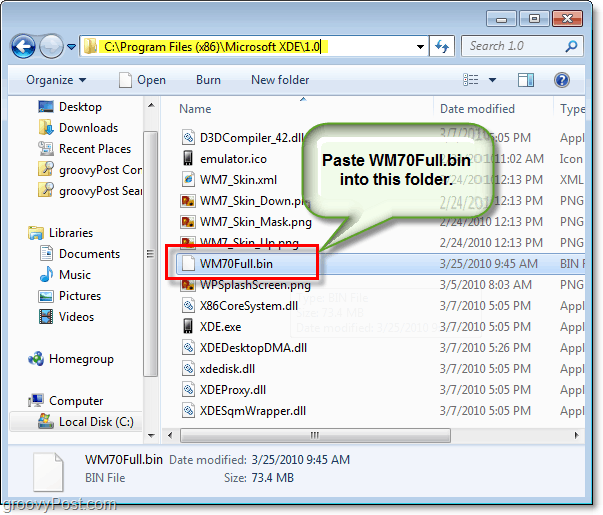Click the Change your view icon
Viewport: 603px width, 515px height.
coord(471,80)
